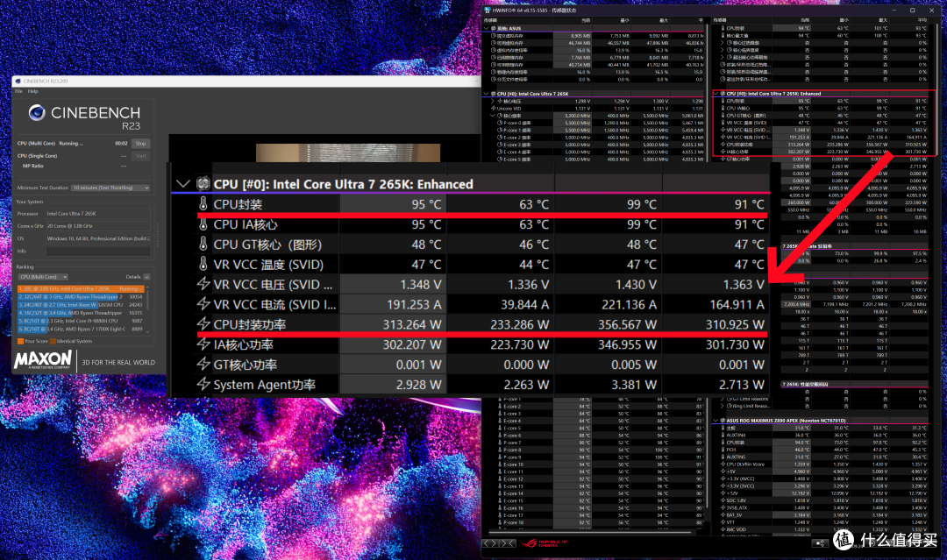Screen dimensions: 947x560
Task: Click the thermometer icon of 主板 row
Action: point(723,428)
